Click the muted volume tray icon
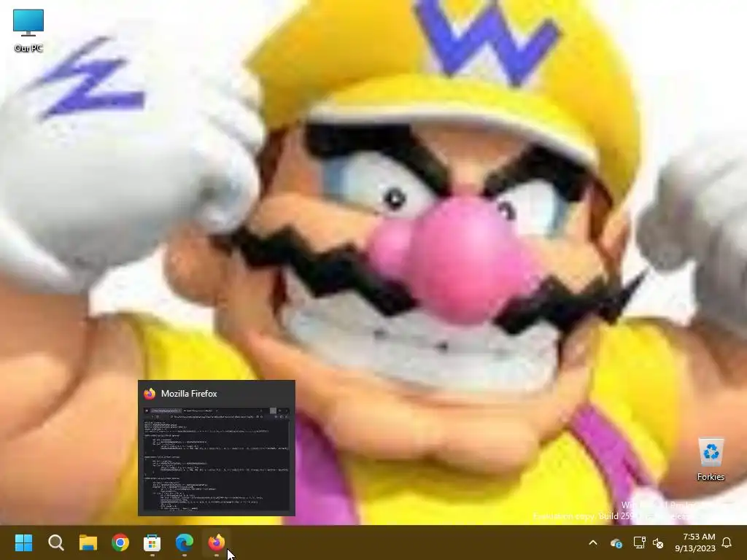 pos(658,542)
